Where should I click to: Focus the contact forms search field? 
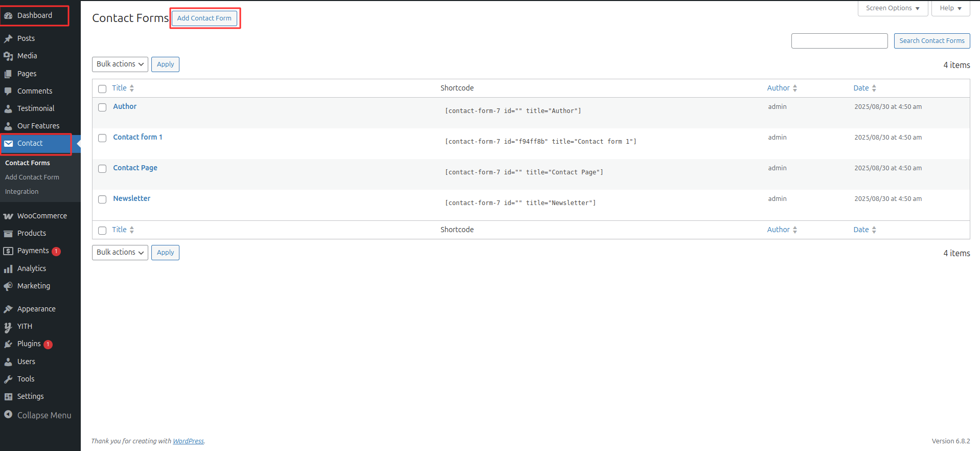coord(839,41)
